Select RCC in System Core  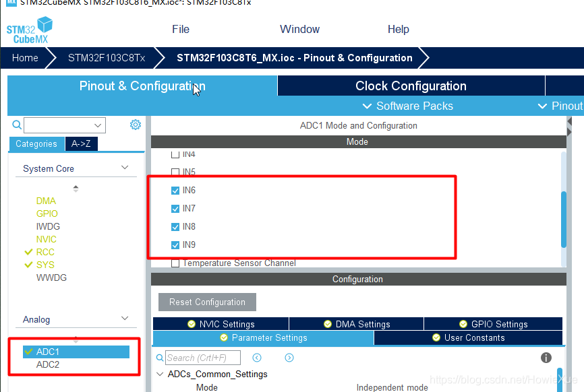[x=45, y=252]
